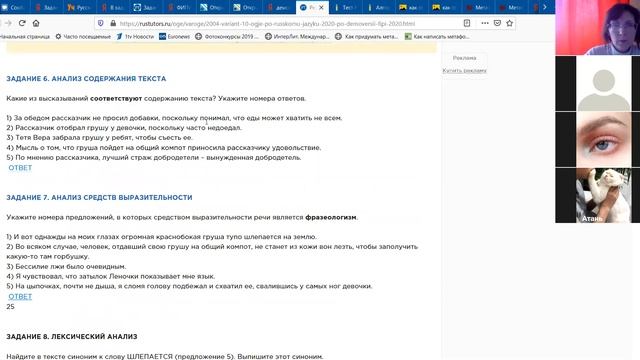Image resolution: width=640 pixels, height=360 pixels.
Task: Switch to the first Сочи tab
Action: coord(14,7)
